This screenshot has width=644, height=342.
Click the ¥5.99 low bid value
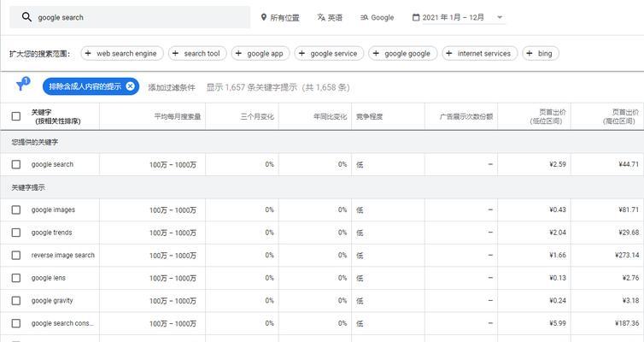(558, 323)
